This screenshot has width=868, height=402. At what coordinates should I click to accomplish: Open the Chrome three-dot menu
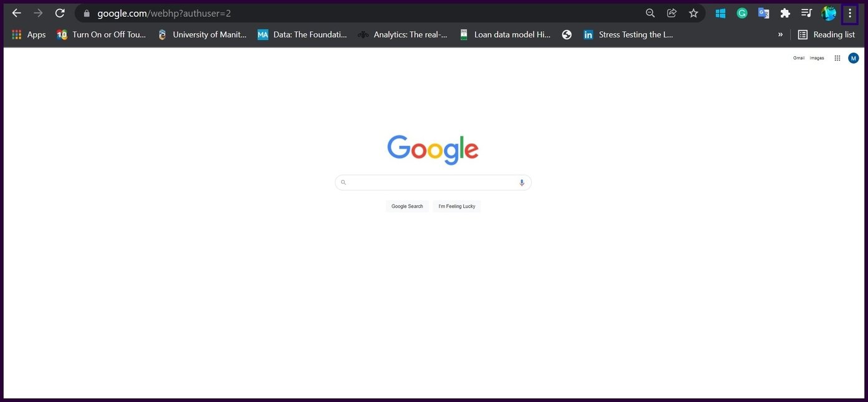click(849, 13)
